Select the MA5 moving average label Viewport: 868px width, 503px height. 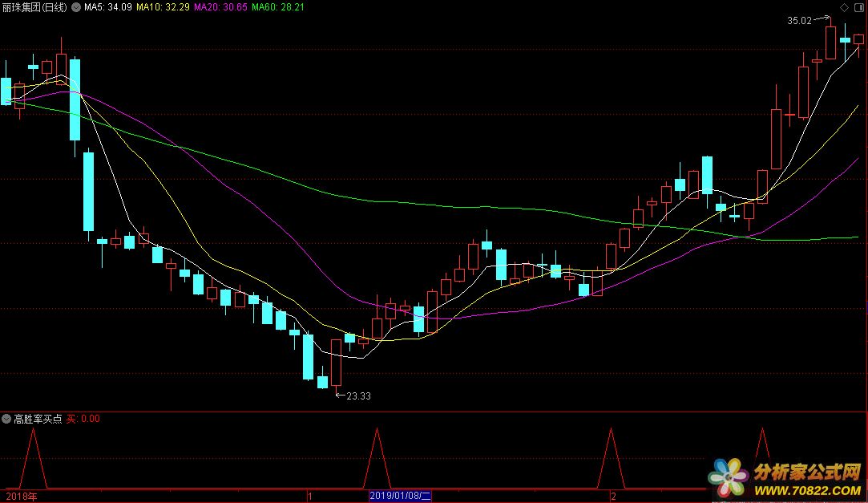pos(108,7)
